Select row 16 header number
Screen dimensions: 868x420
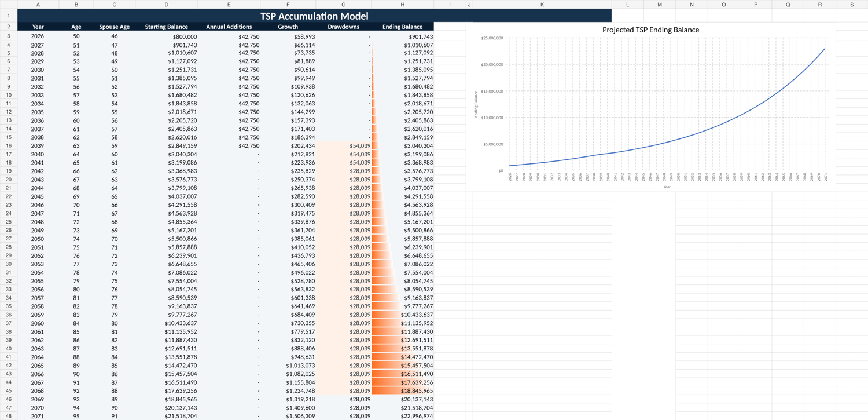click(9, 146)
